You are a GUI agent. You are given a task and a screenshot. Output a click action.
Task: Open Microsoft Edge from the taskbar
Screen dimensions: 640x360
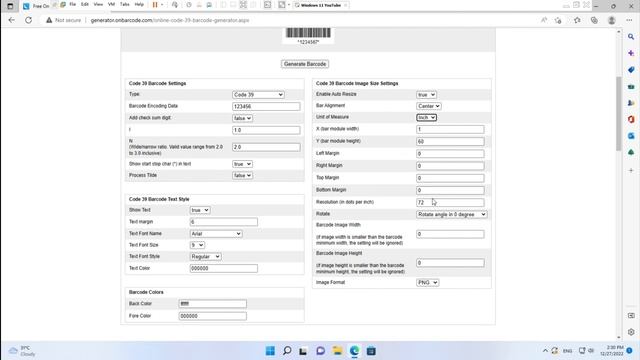(354, 351)
